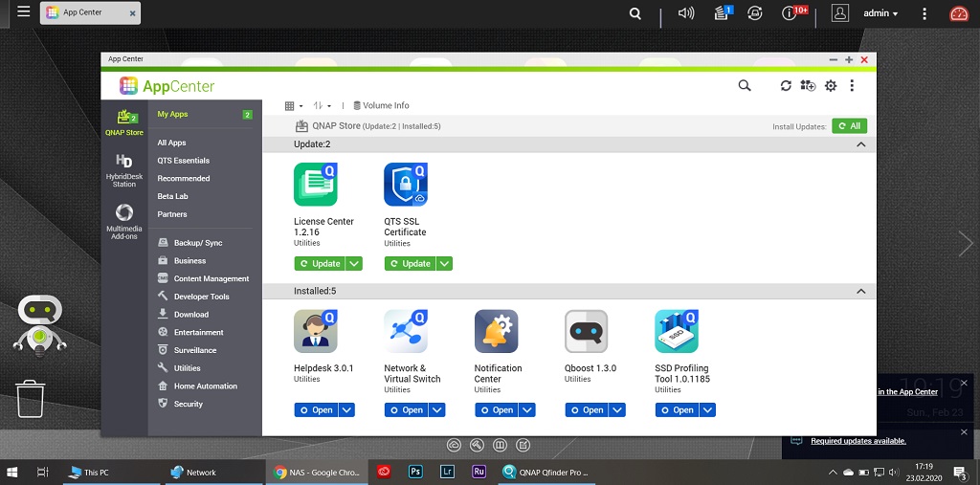Open App Center three-dot more options
Image resolution: width=980 pixels, height=485 pixels.
852,86
